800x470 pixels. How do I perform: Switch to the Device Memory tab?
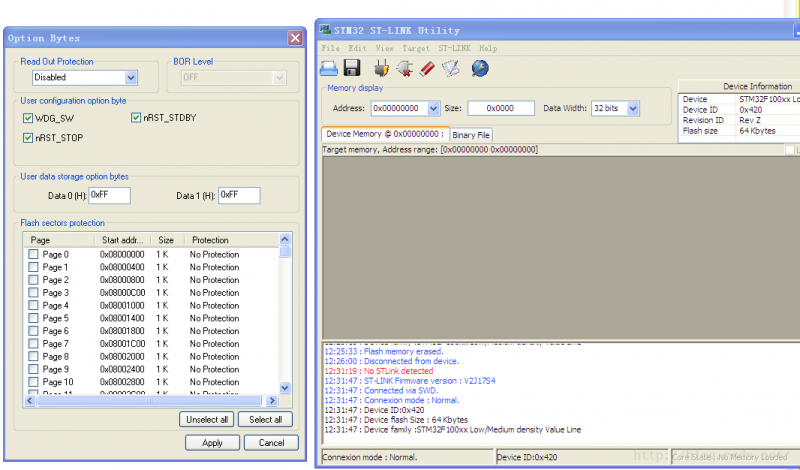pyautogui.click(x=385, y=134)
